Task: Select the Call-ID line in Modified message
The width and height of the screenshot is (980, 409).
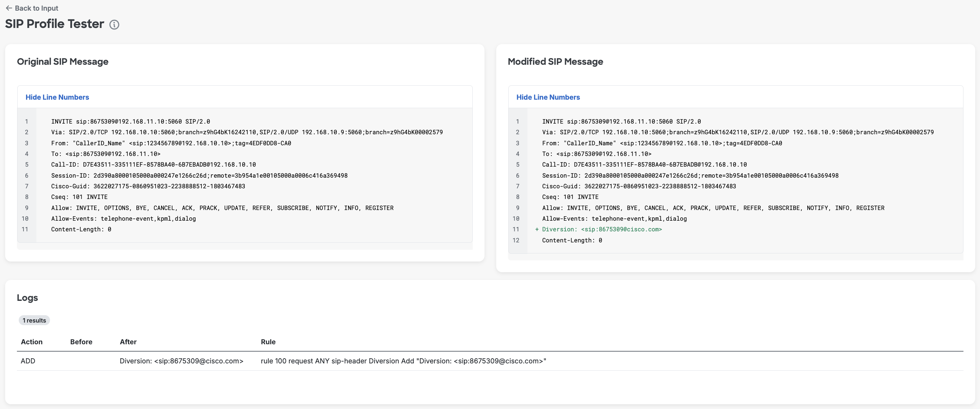Action: pyautogui.click(x=644, y=164)
